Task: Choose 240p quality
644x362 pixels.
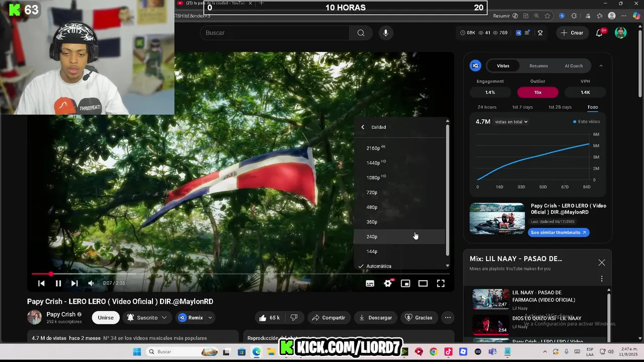Action: pyautogui.click(x=399, y=236)
